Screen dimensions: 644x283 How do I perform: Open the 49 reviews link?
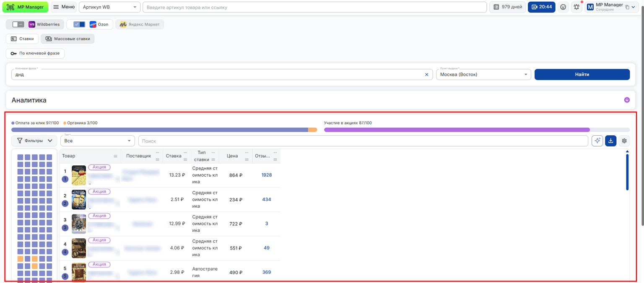click(x=267, y=248)
